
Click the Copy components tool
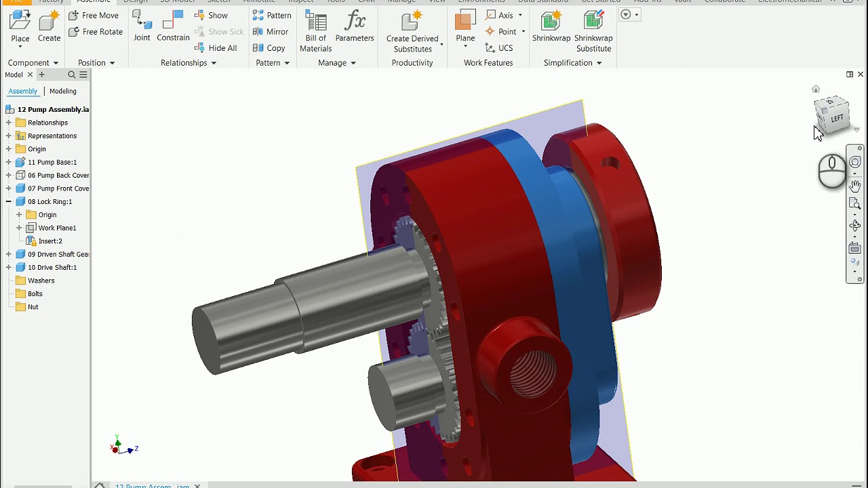point(269,47)
